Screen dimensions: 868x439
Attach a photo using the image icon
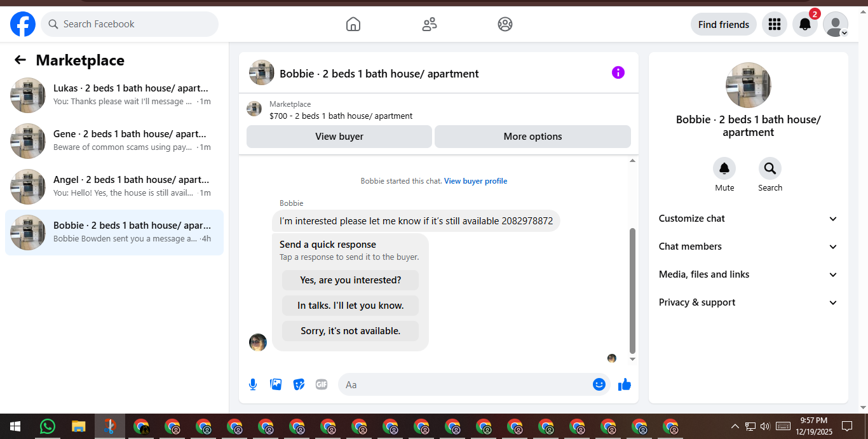[x=276, y=384]
